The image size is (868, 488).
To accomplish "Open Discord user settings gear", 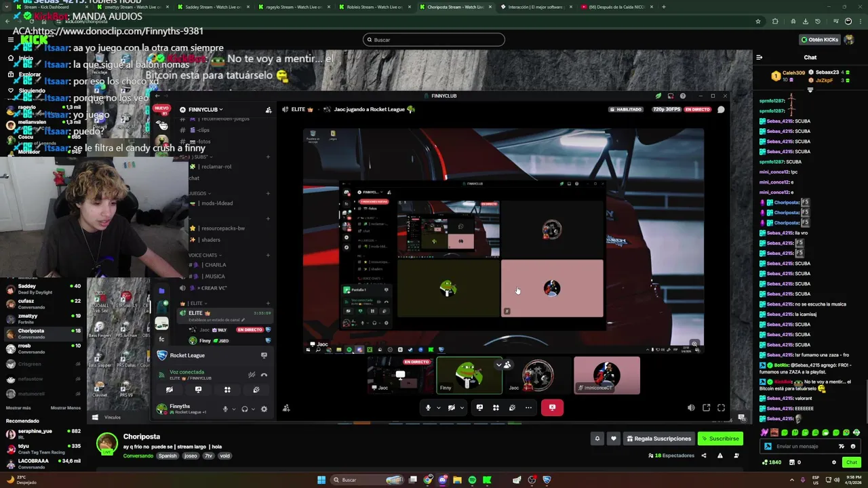I will click(x=264, y=409).
